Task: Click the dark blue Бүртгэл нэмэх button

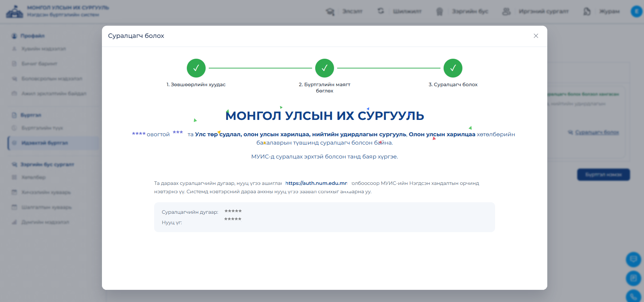Action: pos(604,174)
